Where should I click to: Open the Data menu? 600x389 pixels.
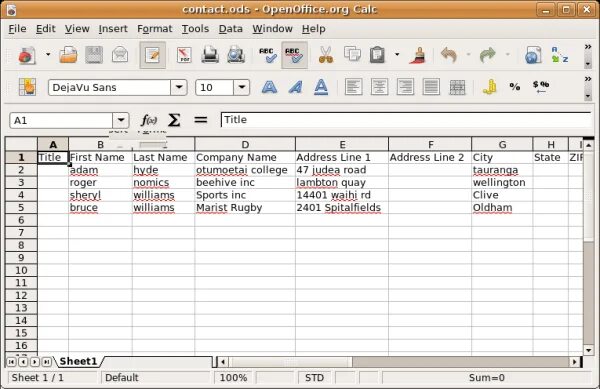click(230, 29)
